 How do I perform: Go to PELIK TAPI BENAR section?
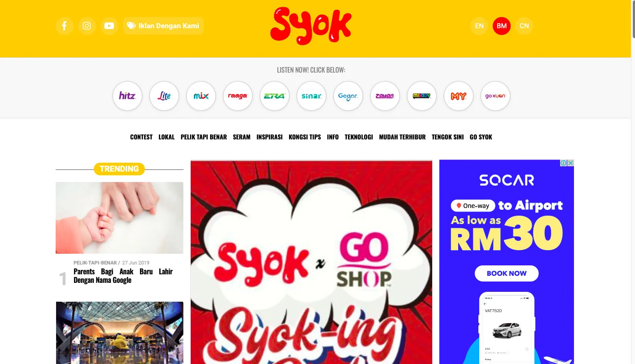tap(204, 137)
